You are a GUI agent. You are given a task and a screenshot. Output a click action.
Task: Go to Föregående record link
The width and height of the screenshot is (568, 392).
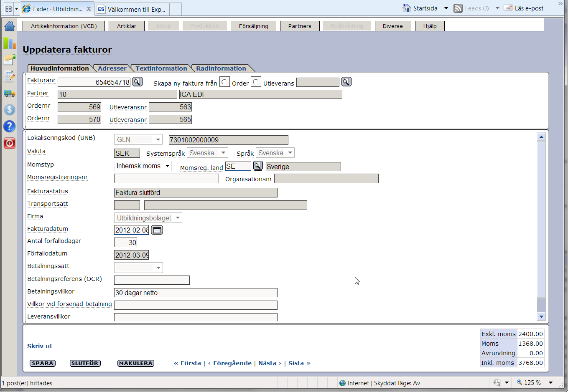pyautogui.click(x=230, y=363)
